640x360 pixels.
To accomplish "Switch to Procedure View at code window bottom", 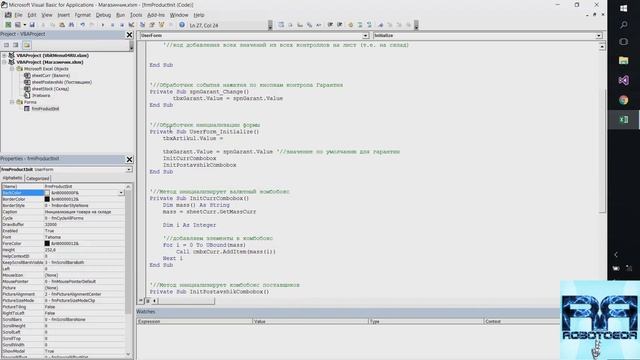I will pos(141,301).
